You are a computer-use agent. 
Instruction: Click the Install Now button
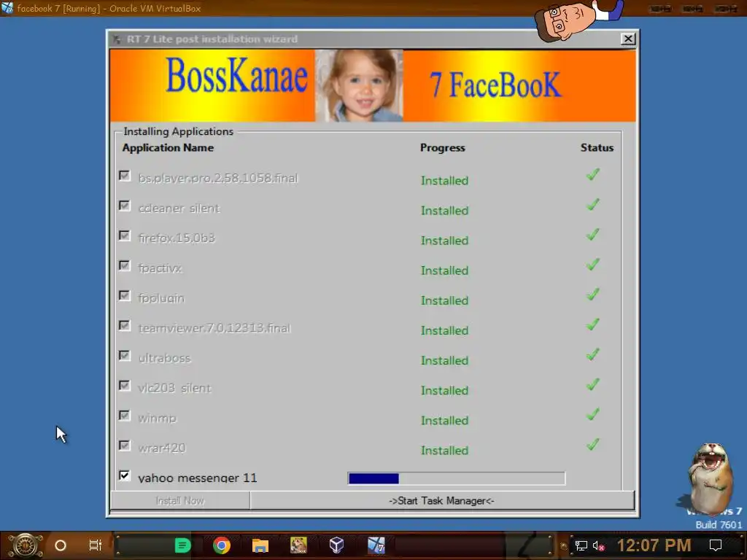click(180, 500)
